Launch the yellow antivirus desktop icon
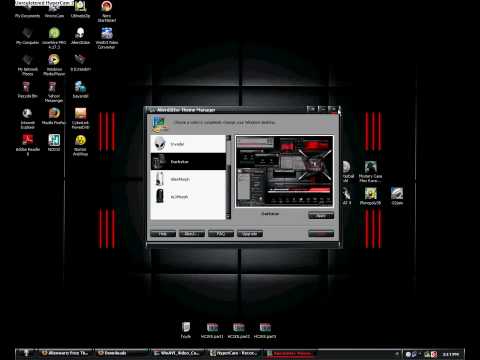Image resolution: width=480 pixels, height=360 pixels. tap(80, 145)
